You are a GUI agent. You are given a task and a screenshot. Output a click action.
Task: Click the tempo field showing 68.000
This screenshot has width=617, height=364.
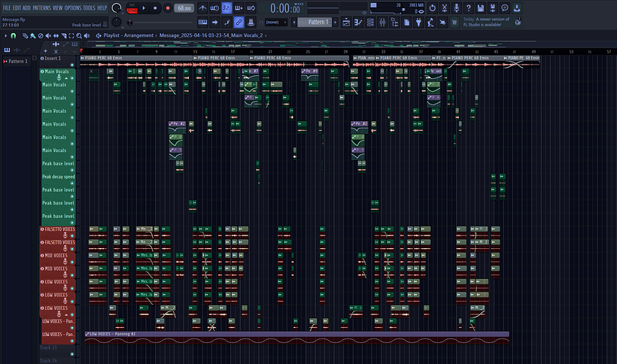184,8
